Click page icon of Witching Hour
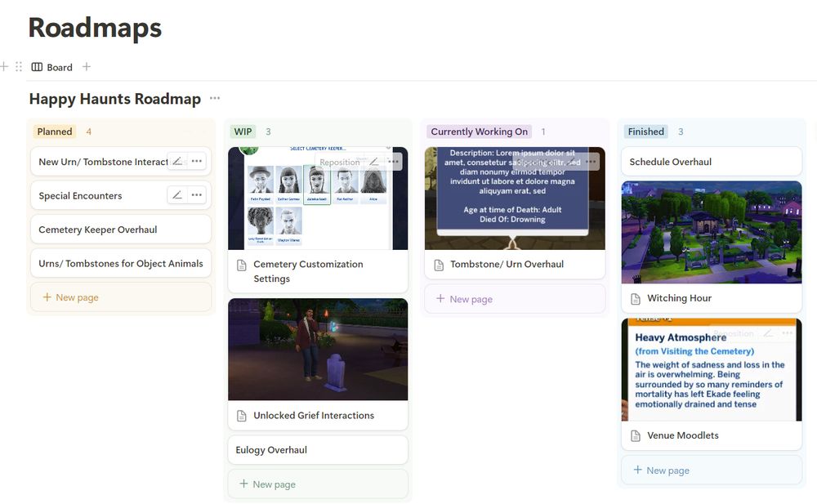Viewport: 817px width, 504px height. (636, 299)
